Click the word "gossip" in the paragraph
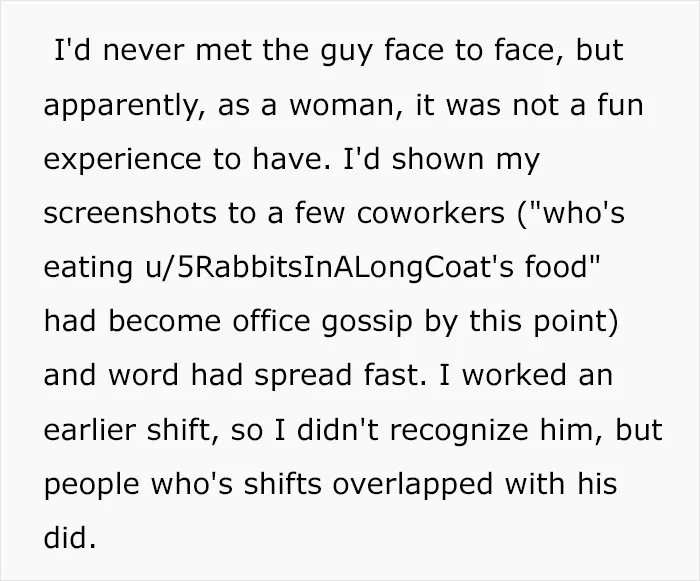 367,322
